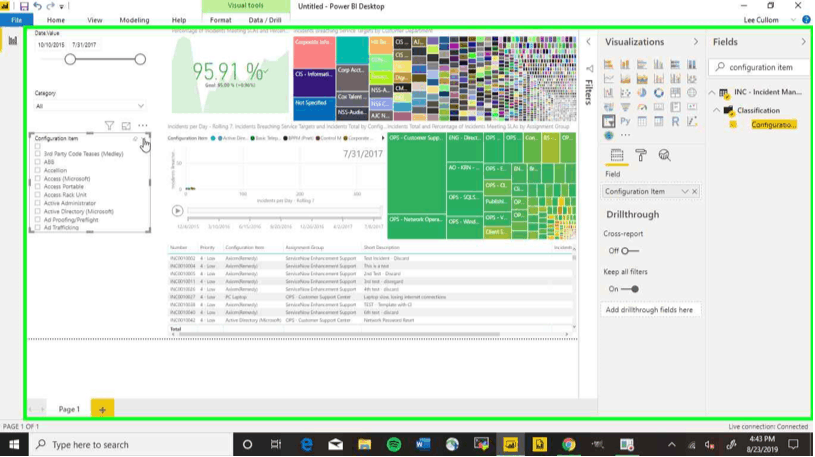Open More options ellipsis above slicer

(x=142, y=125)
